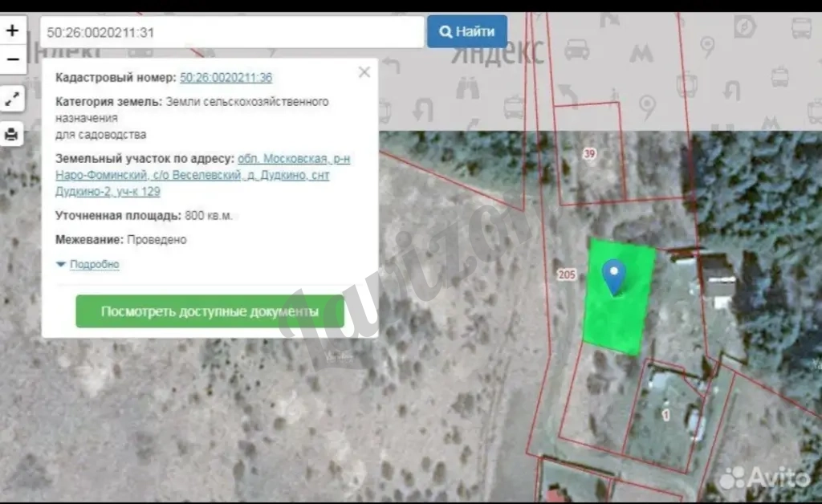The image size is (822, 504).
Task: Select parcel labeled 1 on the map
Action: point(665,415)
